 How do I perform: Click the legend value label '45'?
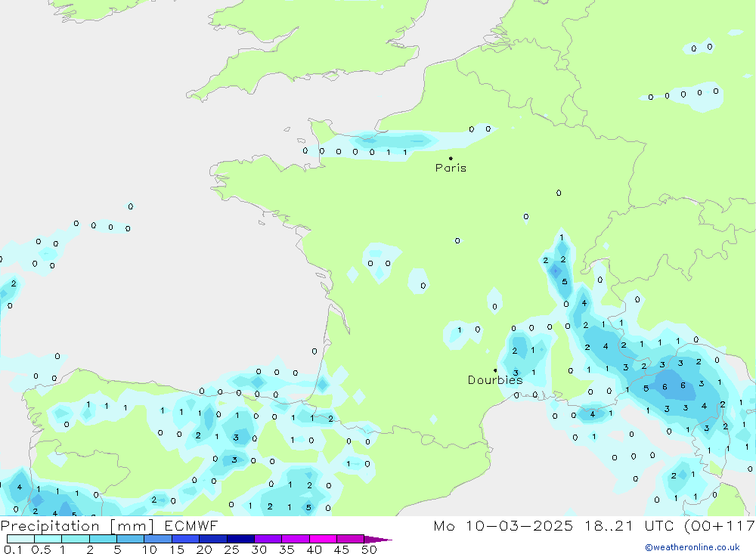[342, 549]
